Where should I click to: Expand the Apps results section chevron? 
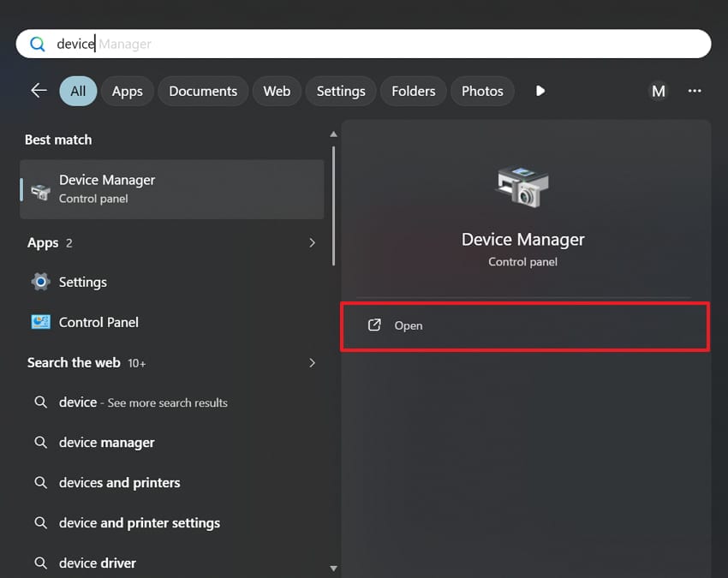point(312,243)
